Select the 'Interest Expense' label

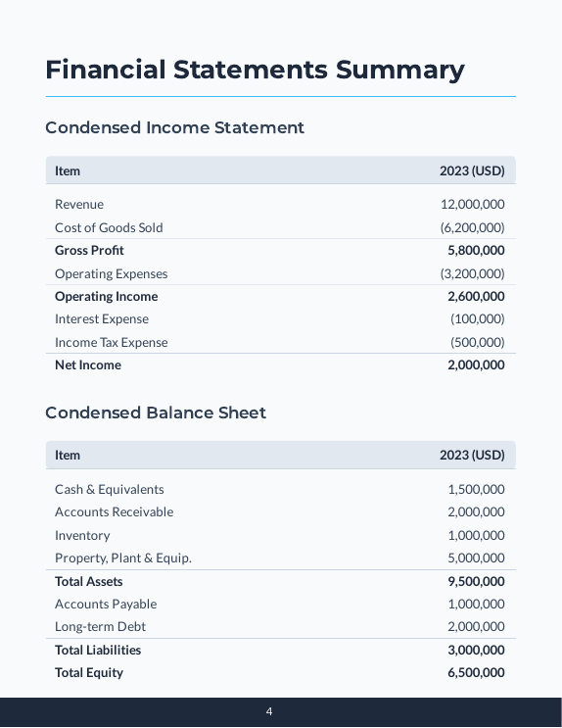tap(102, 319)
